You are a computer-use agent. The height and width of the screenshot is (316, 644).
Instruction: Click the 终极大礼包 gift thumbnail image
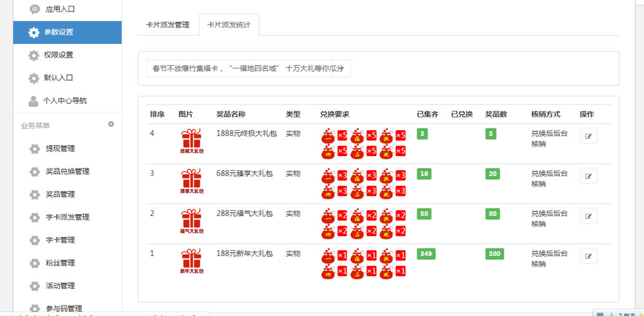pos(191,142)
